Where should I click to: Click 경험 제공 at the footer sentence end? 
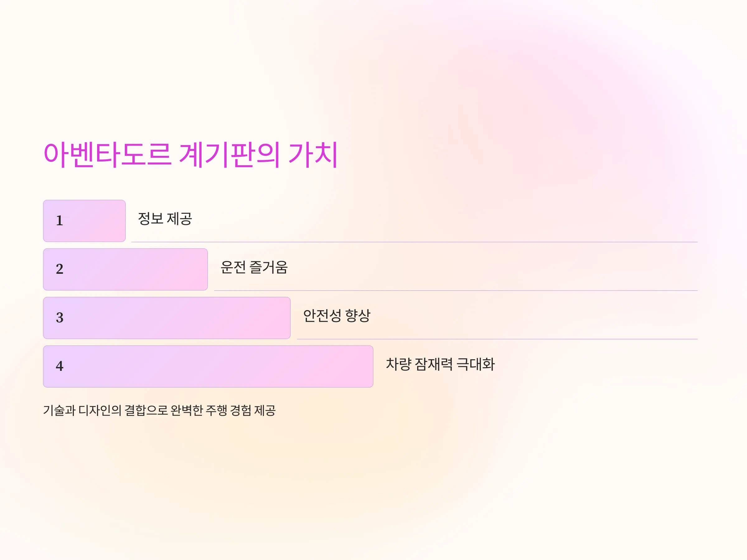pos(253,410)
